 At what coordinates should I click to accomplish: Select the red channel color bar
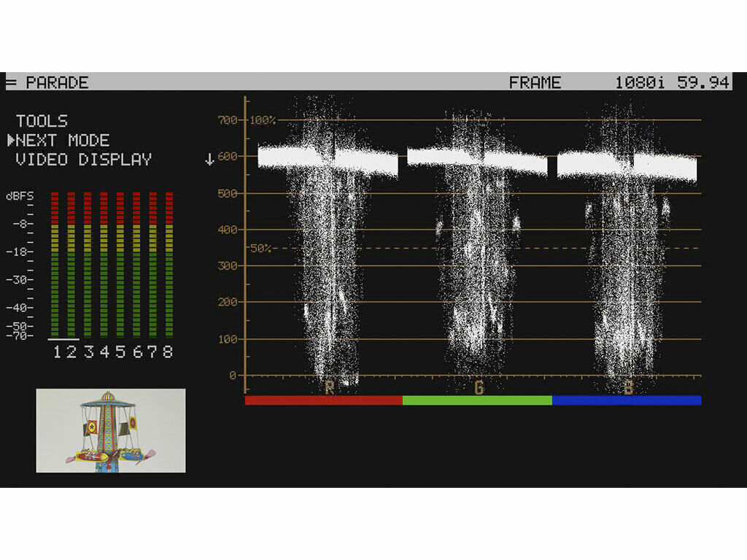(x=323, y=399)
